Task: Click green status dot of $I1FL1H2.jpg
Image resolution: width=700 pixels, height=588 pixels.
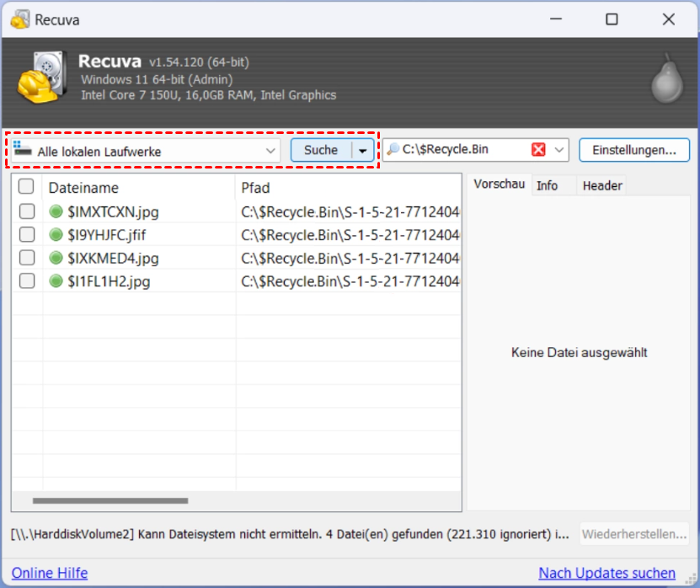Action: pyautogui.click(x=56, y=281)
